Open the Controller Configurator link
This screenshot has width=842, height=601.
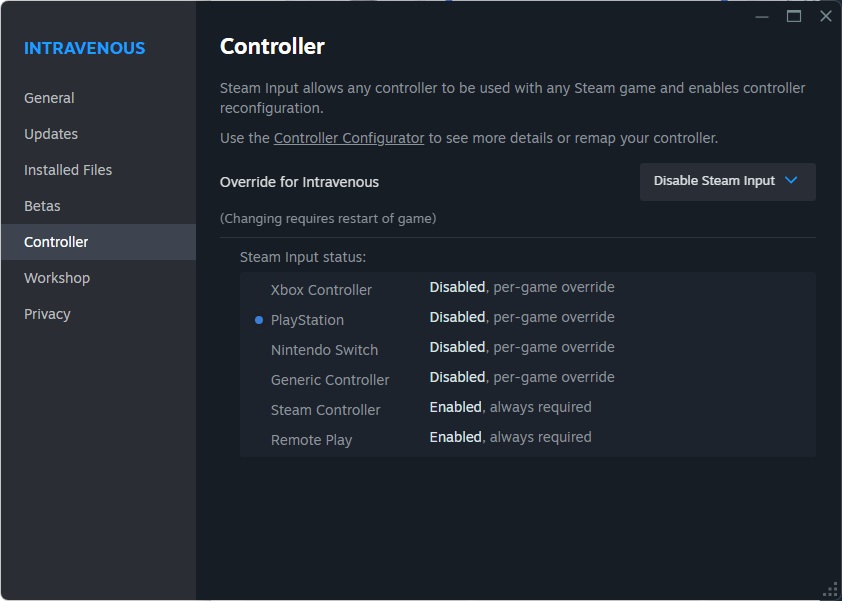[349, 138]
